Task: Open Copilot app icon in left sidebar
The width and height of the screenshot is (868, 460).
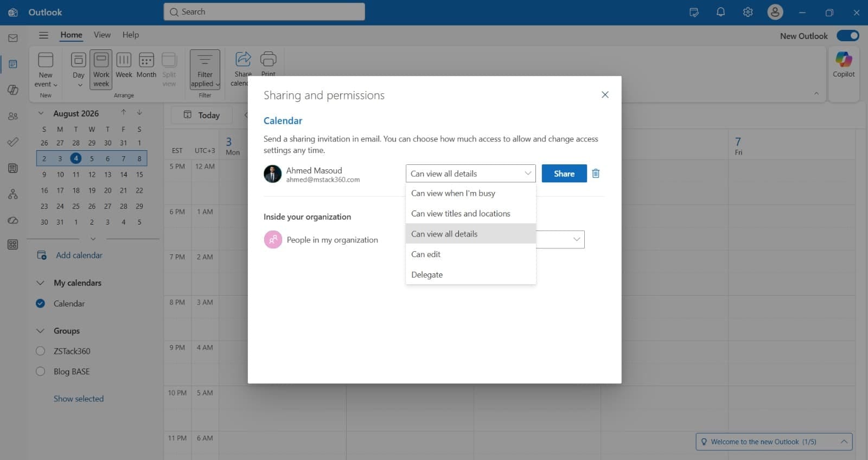Action: 13,90
